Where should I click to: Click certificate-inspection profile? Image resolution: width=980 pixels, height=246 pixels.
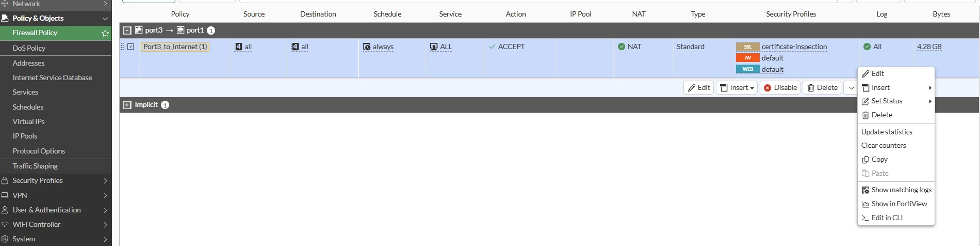(x=794, y=47)
